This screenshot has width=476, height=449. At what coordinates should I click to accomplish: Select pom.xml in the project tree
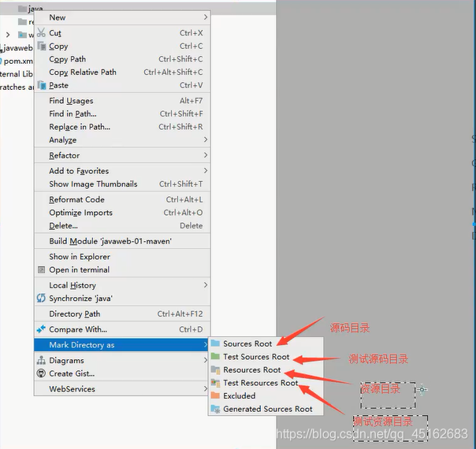click(x=17, y=61)
